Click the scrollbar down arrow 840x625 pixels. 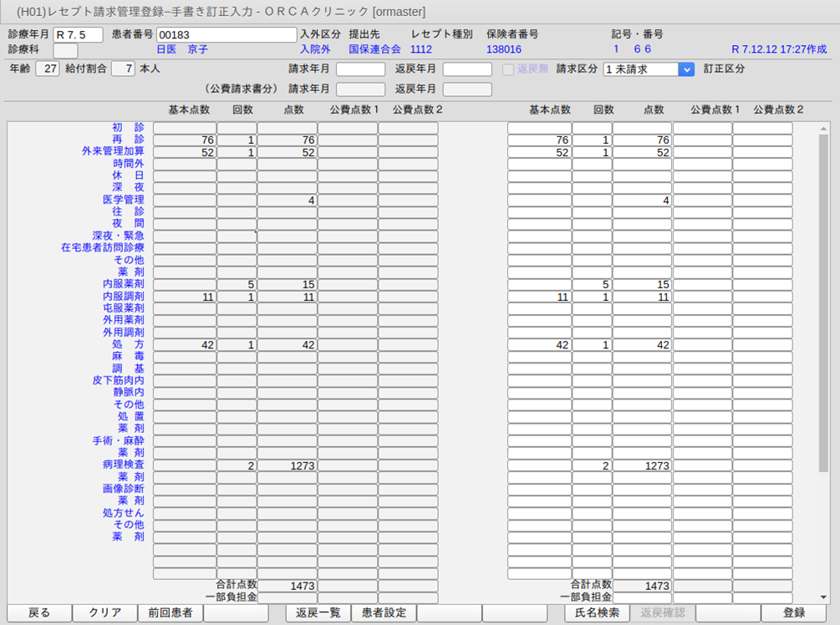click(x=824, y=597)
